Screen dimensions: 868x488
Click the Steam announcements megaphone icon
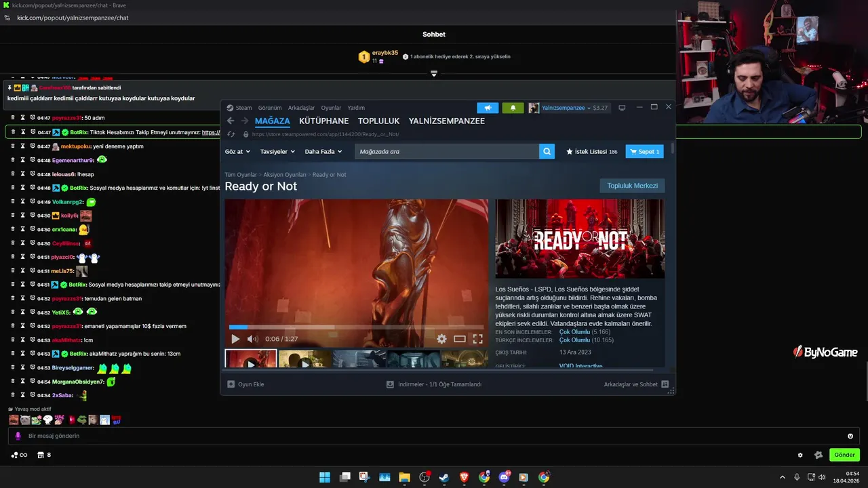(488, 108)
